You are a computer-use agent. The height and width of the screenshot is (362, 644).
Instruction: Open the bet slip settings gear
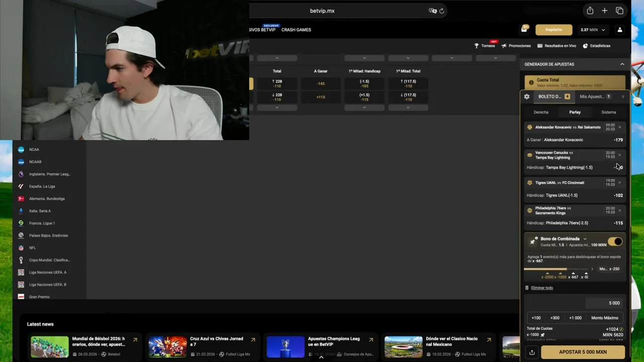coord(527,97)
